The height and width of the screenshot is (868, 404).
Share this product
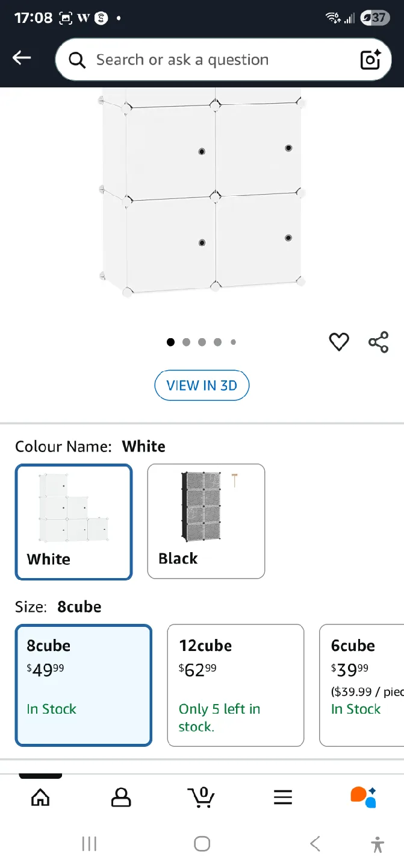[x=378, y=342]
